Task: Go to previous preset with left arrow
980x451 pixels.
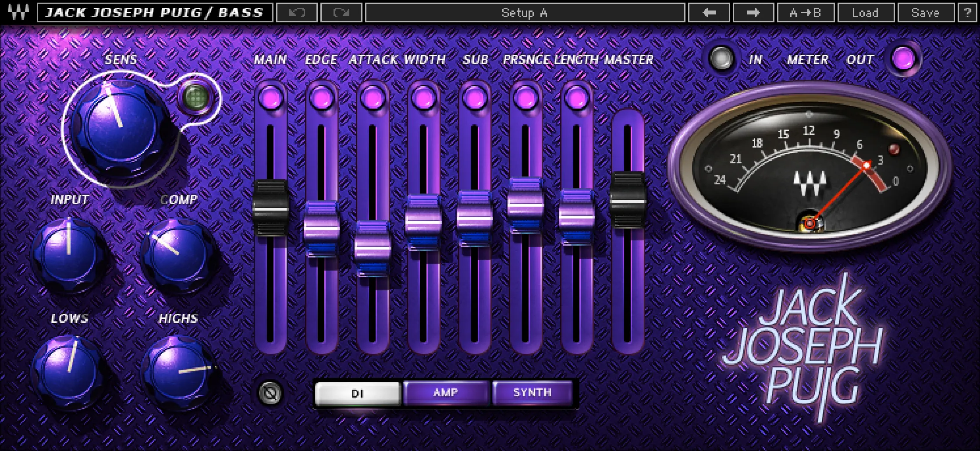Action: pyautogui.click(x=709, y=13)
